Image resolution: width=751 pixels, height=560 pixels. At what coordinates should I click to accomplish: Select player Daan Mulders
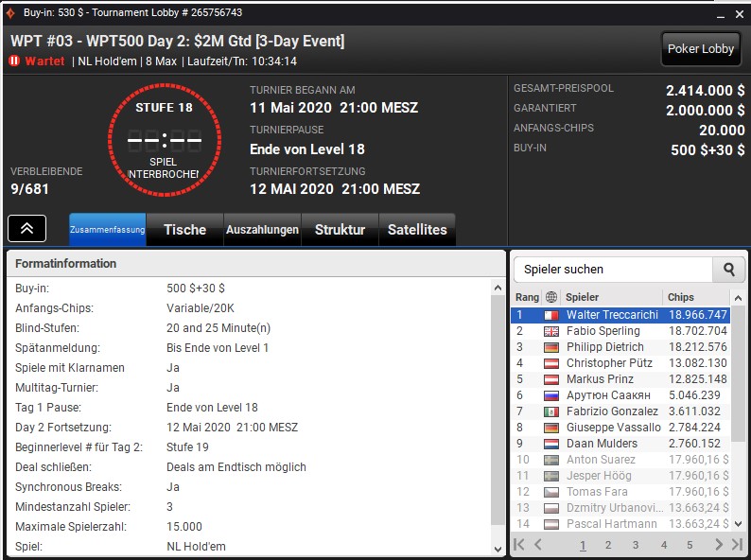pos(620,444)
